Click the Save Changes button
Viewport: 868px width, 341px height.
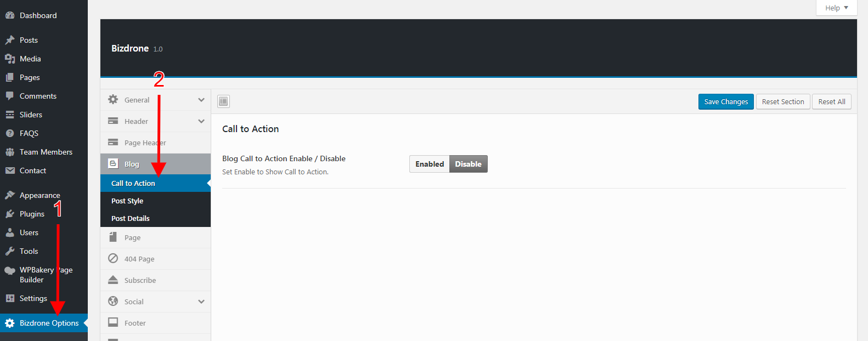(x=726, y=101)
